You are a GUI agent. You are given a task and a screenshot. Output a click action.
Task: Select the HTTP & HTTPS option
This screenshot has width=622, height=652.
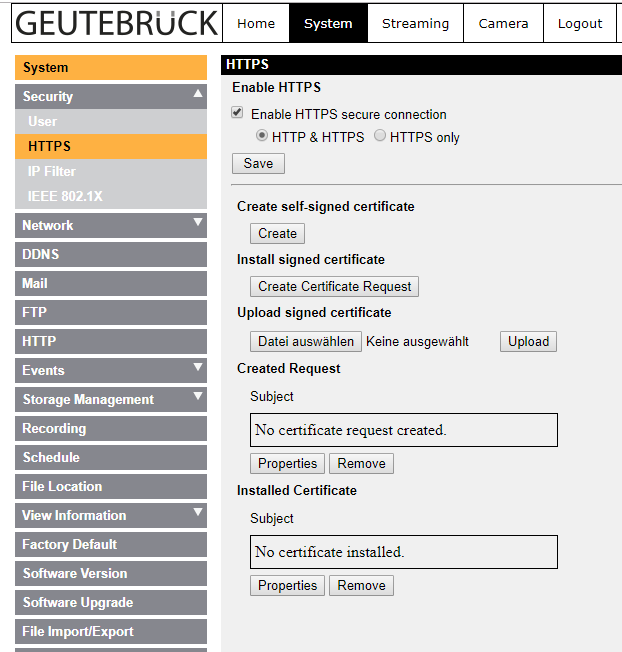pyautogui.click(x=262, y=136)
